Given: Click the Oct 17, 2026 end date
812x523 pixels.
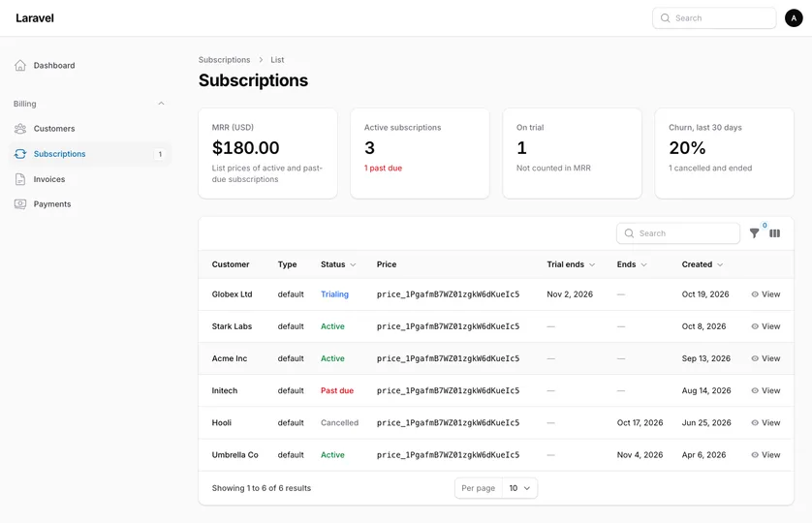Looking at the screenshot, I should [640, 422].
